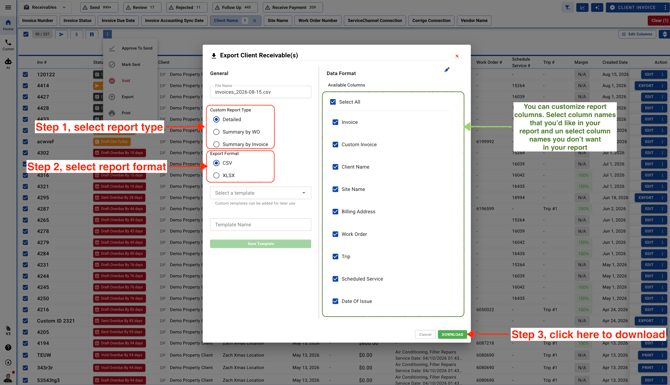Open the Vendor Name filter

coord(474,21)
